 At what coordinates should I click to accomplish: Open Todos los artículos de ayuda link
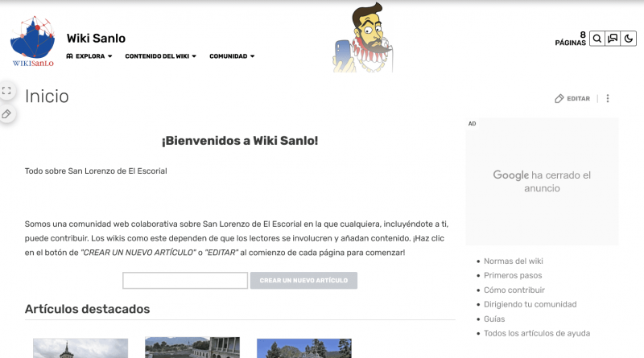pos(536,333)
